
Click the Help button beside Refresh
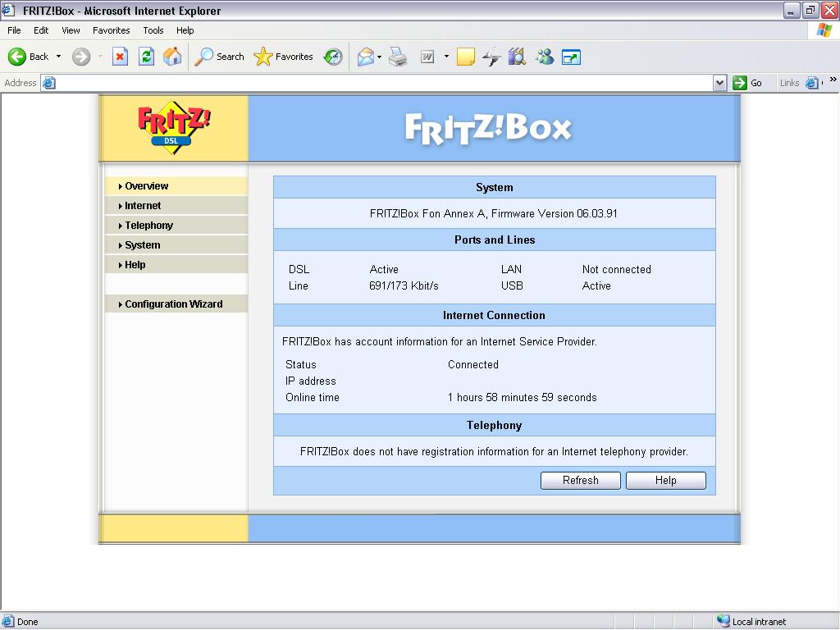coord(666,481)
